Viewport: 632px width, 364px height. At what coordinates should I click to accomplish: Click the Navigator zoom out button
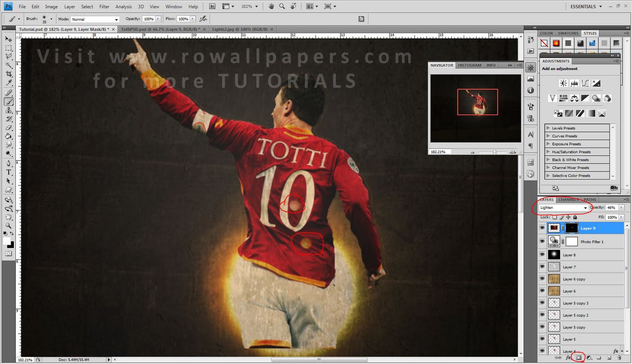472,152
